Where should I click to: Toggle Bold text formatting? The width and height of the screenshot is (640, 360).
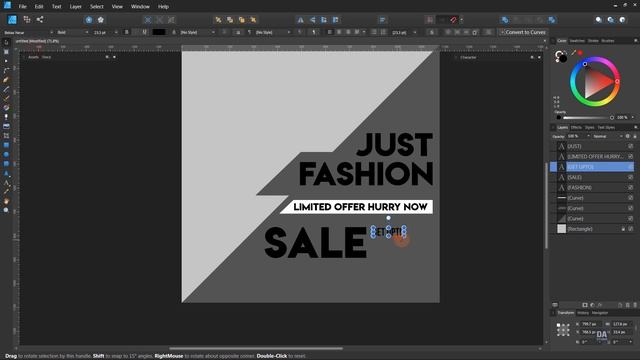coord(126,32)
